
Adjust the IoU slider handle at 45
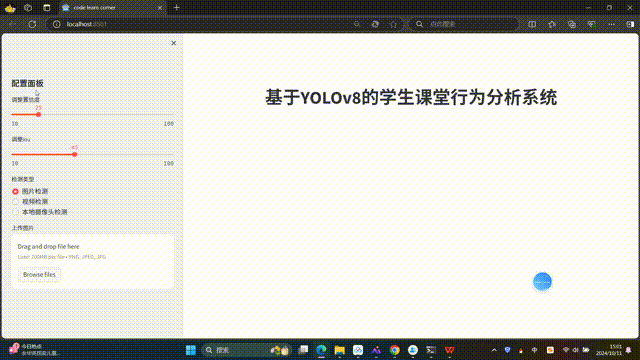point(75,155)
